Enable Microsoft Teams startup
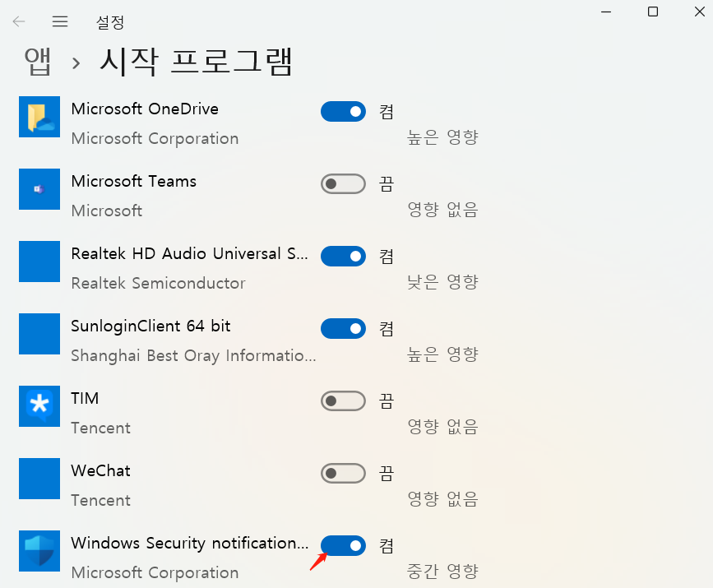Viewport: 713px width, 588px height. click(343, 183)
